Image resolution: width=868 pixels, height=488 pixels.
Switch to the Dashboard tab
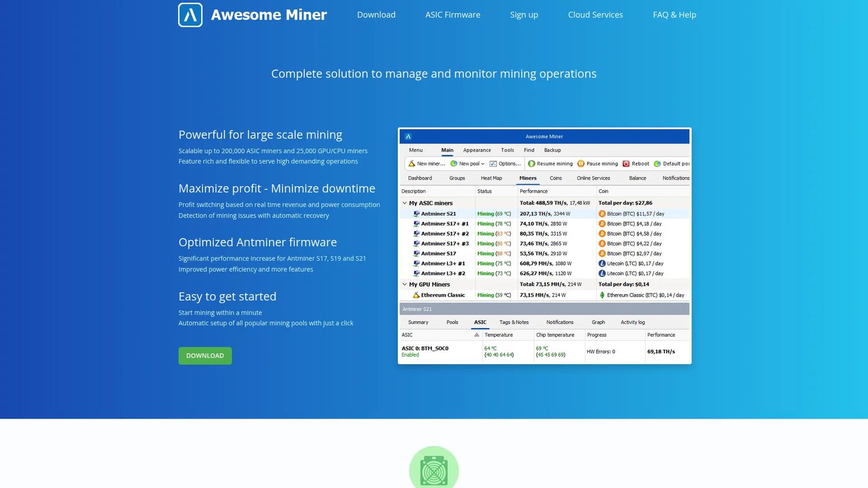click(420, 178)
